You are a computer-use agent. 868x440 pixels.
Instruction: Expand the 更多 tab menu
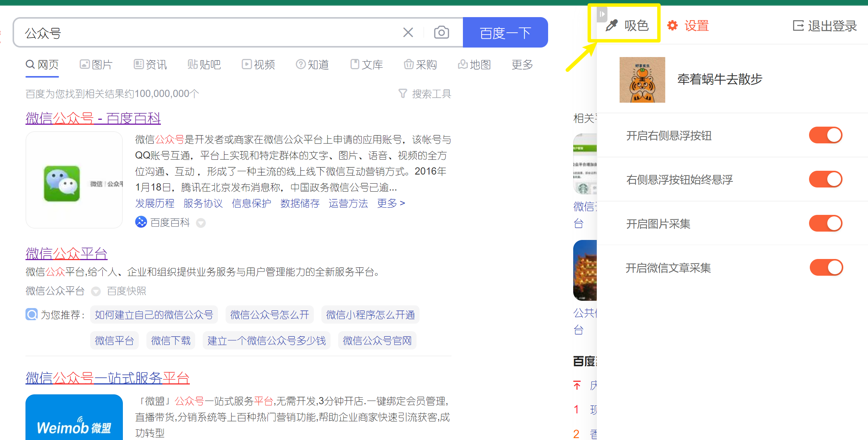click(522, 65)
